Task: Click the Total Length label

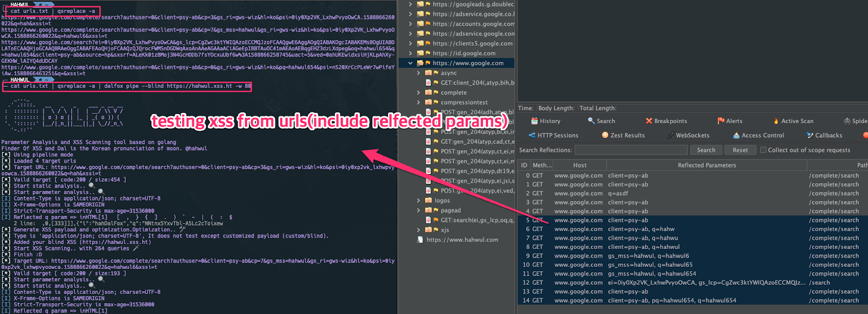Action: (598, 108)
